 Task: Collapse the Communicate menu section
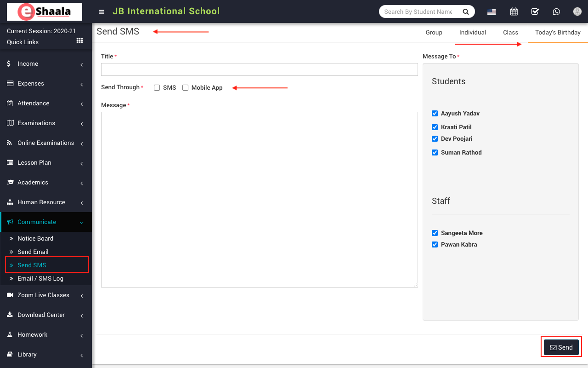tap(45, 222)
